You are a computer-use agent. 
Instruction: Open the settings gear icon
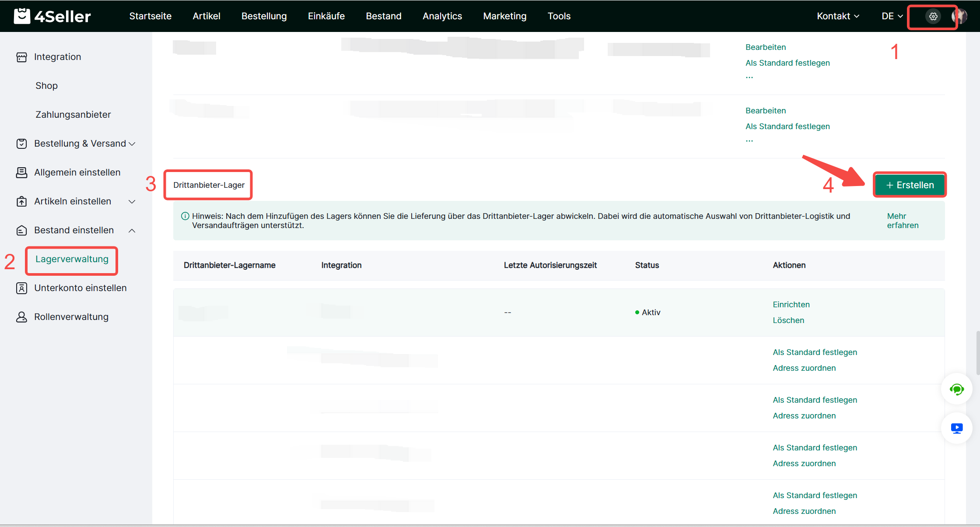click(933, 16)
